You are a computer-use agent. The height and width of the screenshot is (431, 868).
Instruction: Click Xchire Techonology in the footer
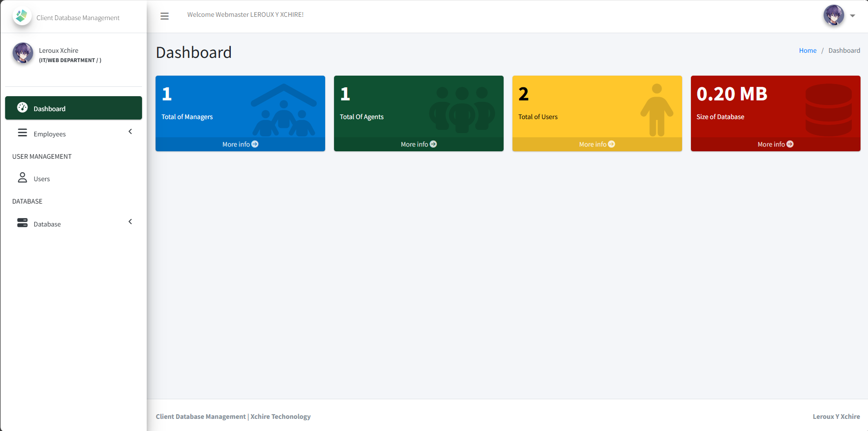coord(281,417)
